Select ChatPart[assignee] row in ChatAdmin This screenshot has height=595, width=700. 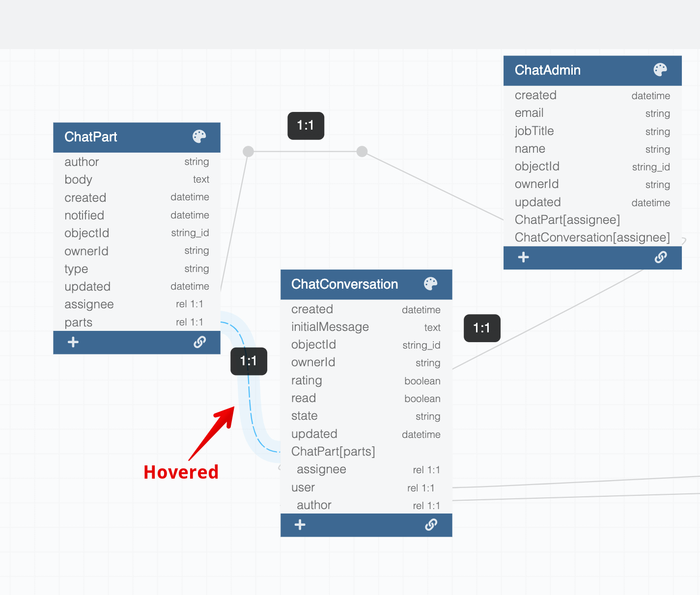(567, 220)
